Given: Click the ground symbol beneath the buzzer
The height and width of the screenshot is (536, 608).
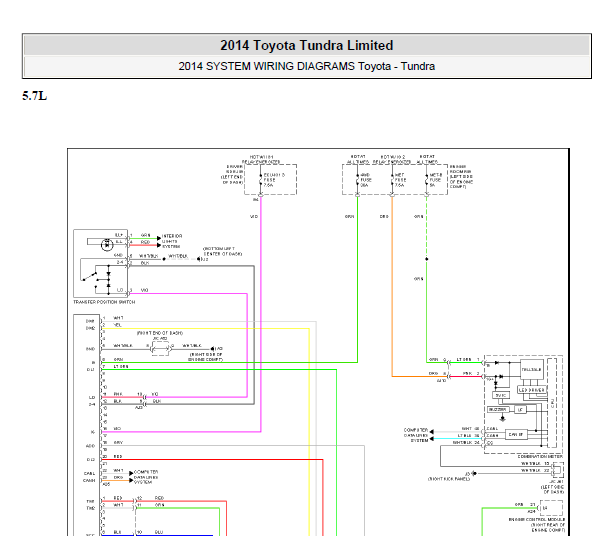Looking at the screenshot, I should click(503, 418).
